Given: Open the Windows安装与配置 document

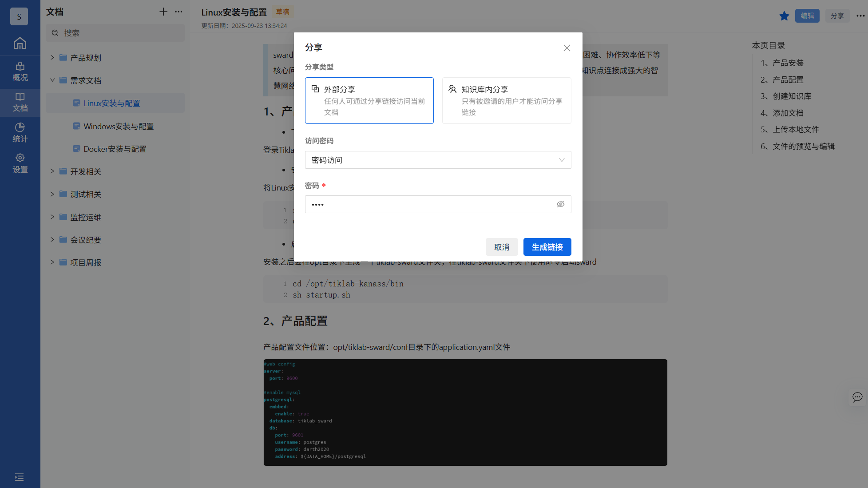Looking at the screenshot, I should point(119,127).
